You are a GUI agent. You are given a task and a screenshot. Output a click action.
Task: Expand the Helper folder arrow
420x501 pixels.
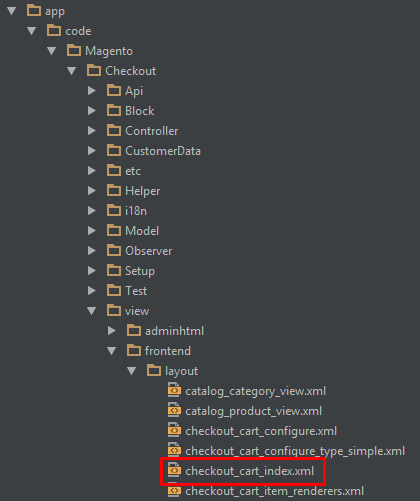[x=92, y=191]
